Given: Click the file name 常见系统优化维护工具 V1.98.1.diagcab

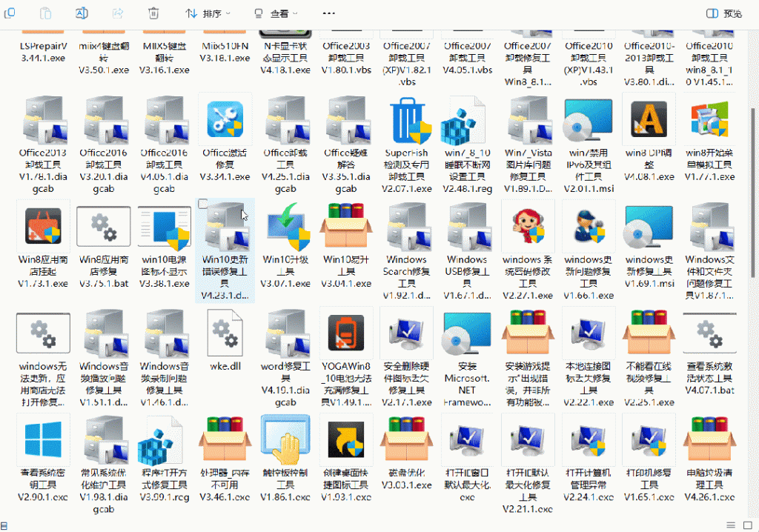Looking at the screenshot, I should pyautogui.click(x=104, y=491).
